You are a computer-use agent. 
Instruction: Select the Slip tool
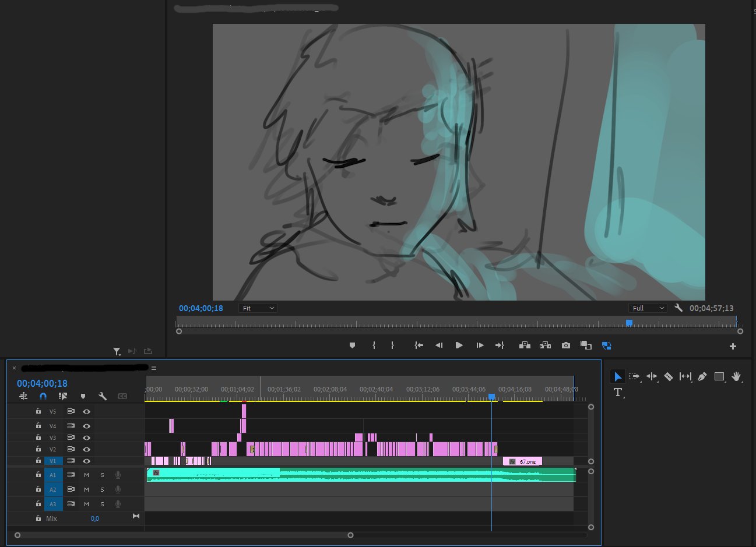click(685, 377)
